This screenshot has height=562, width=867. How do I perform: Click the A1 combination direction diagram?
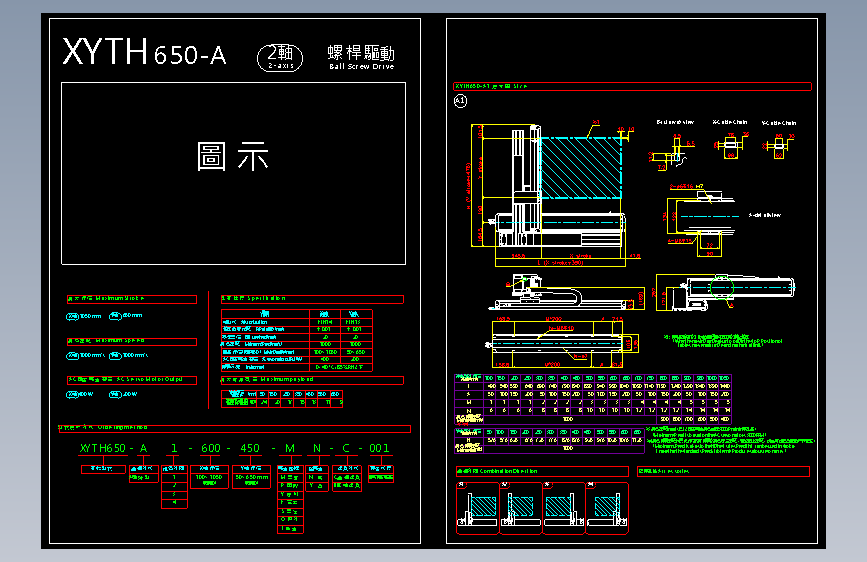coord(477,508)
